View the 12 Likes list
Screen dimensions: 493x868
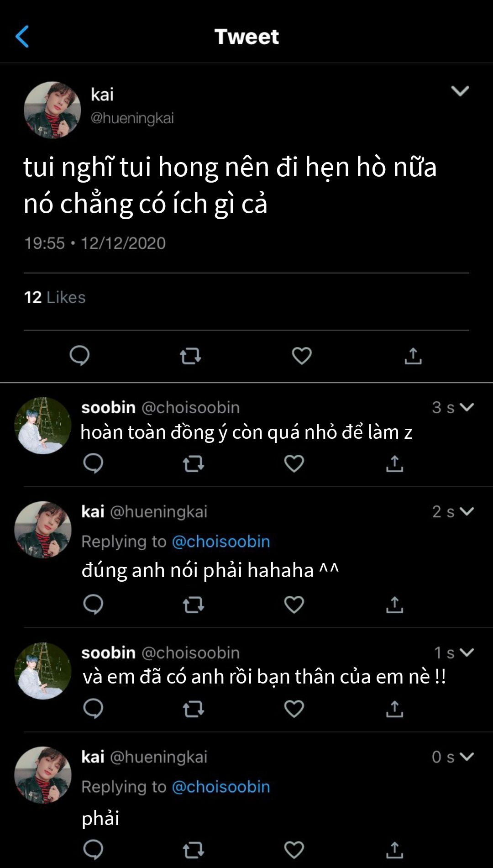[x=55, y=297]
